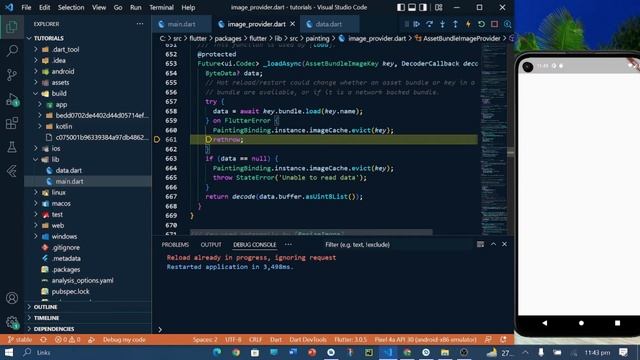Open pubspec.lock in the explorer
The height and width of the screenshot is (360, 640).
click(x=70, y=292)
